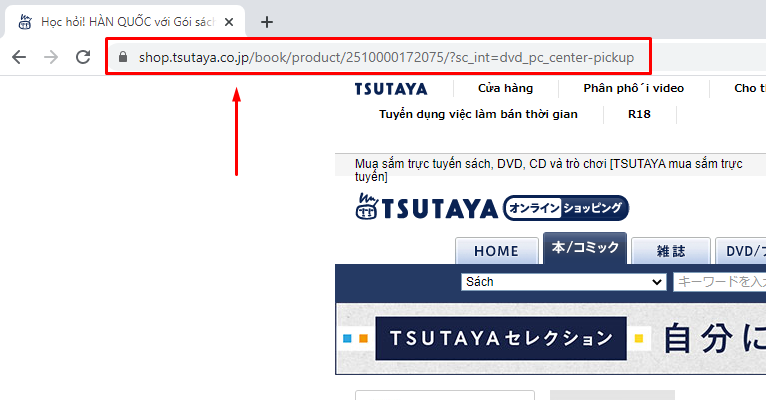The width and height of the screenshot is (766, 400).
Task: Switch to the 本/コミック tab
Action: (x=585, y=248)
